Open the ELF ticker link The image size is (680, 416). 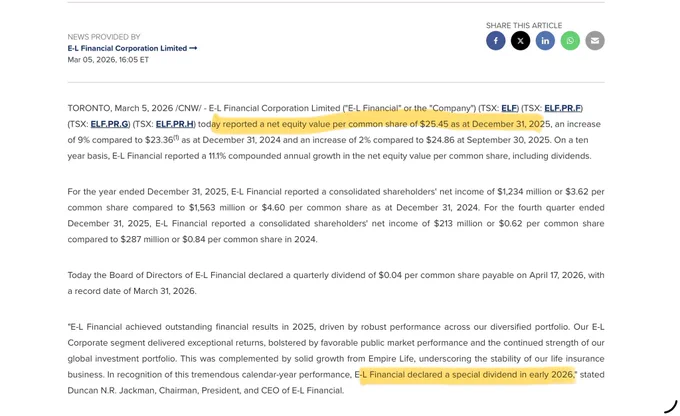pyautogui.click(x=509, y=108)
